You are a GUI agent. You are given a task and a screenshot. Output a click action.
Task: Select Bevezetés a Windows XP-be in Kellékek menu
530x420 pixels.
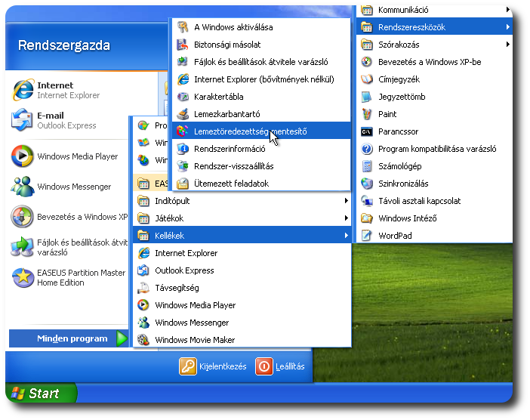tap(434, 62)
